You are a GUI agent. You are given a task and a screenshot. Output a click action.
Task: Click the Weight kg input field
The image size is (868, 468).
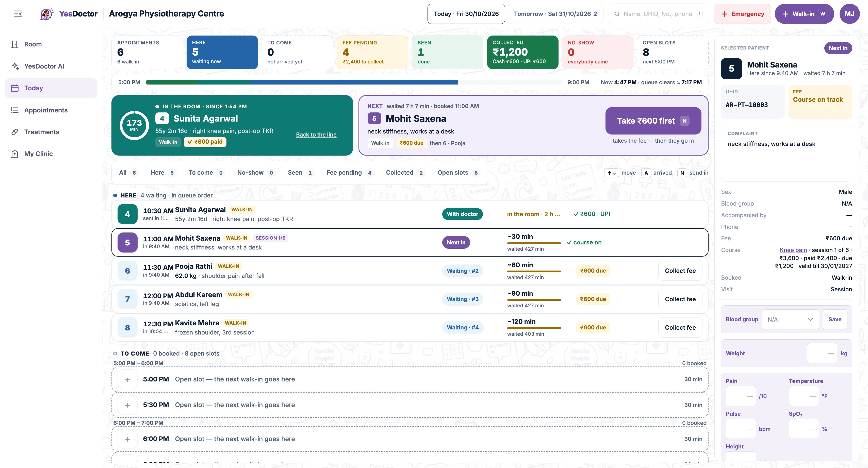[822, 353]
